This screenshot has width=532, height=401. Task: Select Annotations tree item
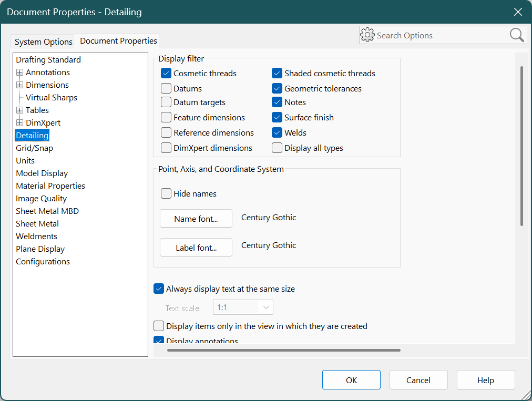[x=47, y=72]
